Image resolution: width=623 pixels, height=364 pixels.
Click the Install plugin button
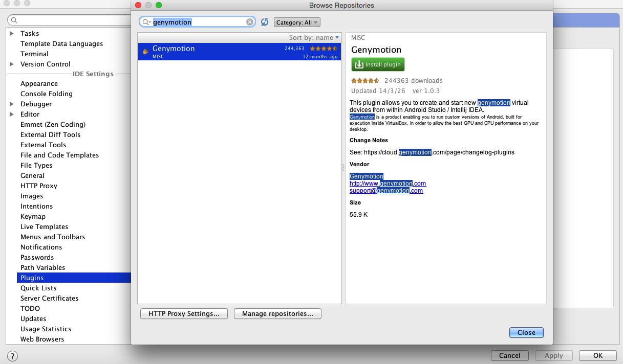coord(378,64)
